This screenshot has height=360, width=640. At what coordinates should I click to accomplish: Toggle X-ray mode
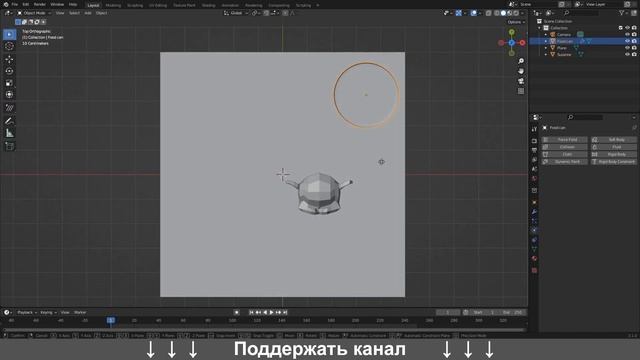point(488,13)
